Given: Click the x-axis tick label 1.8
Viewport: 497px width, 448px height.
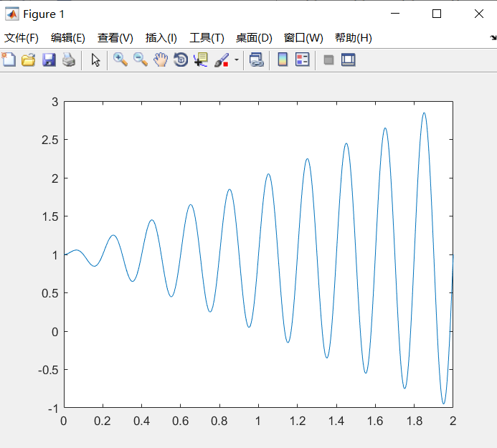Looking at the screenshot, I should [x=415, y=421].
